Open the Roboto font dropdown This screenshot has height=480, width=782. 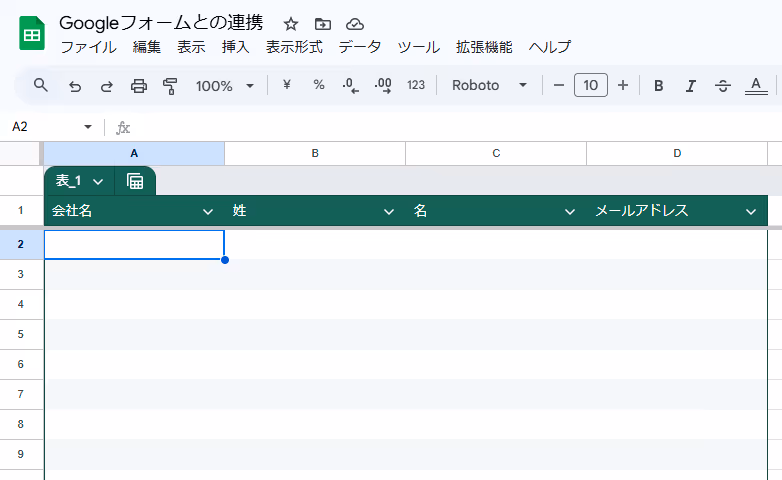489,85
